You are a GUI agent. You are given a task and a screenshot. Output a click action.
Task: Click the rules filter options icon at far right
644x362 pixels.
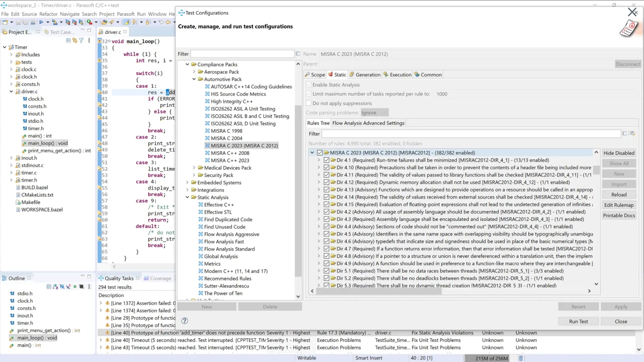[x=632, y=133]
